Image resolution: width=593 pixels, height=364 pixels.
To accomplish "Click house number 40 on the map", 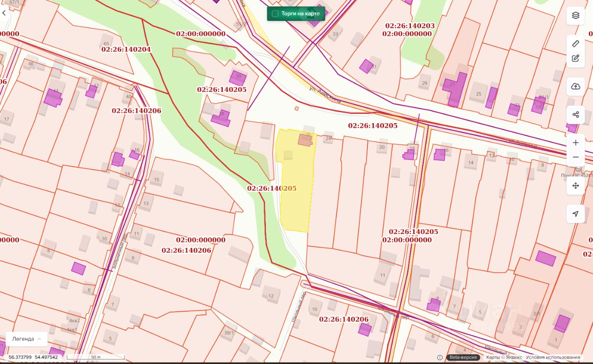I will [x=128, y=97].
